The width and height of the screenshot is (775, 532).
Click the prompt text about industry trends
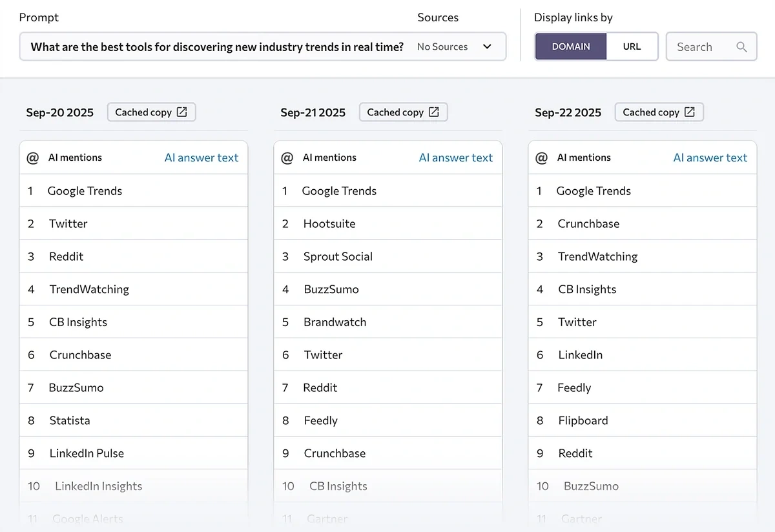(217, 47)
